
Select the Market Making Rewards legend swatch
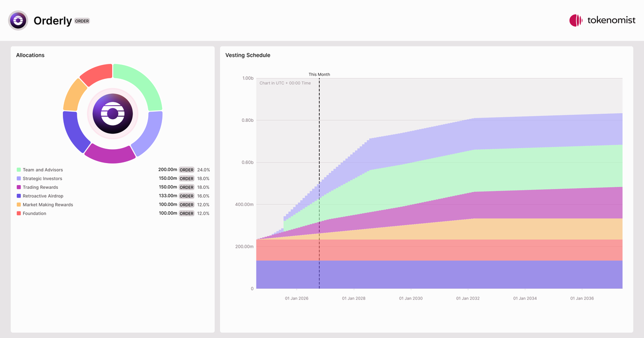pos(19,204)
